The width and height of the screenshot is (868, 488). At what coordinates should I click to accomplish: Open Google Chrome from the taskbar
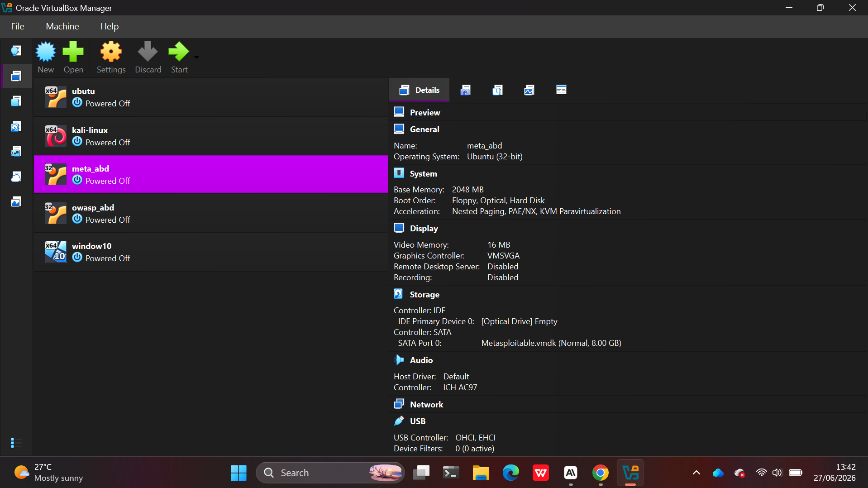coord(600,473)
